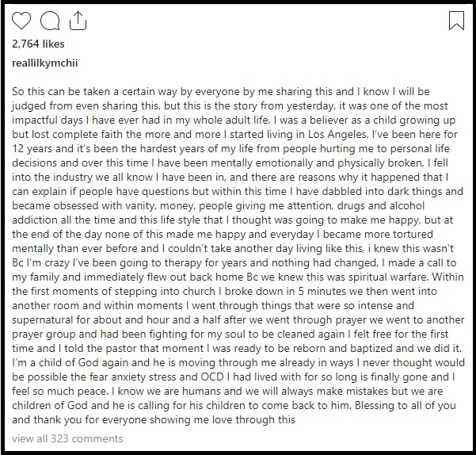Like the post with the heart icon
Image resolution: width=476 pixels, height=455 pixels.
coord(21,21)
